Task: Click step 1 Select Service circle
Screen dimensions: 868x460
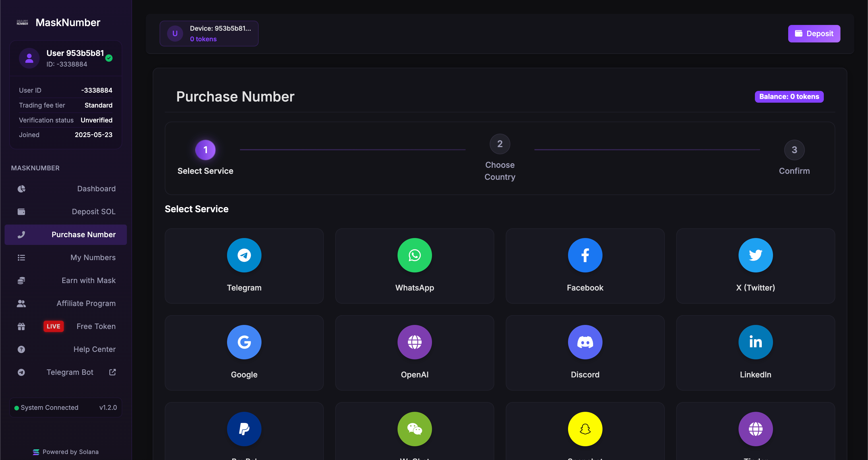Action: (205, 149)
